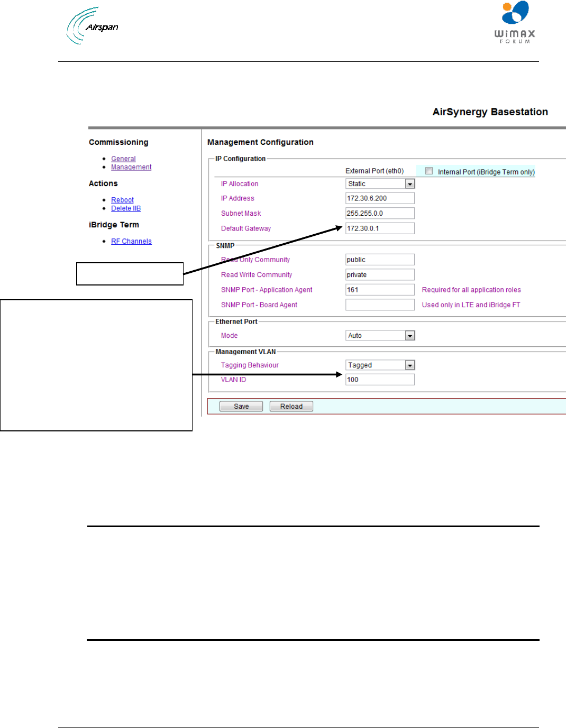Open the RF Channels link
The width and height of the screenshot is (566, 728).
(131, 241)
